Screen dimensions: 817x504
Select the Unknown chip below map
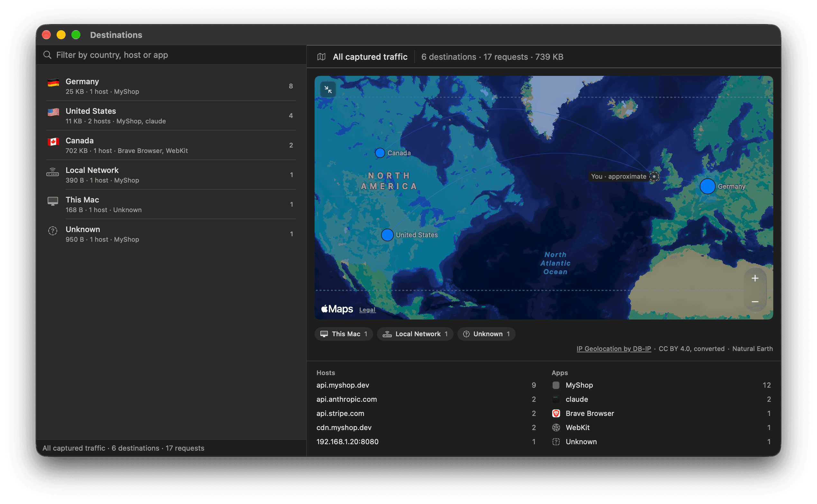tap(486, 334)
